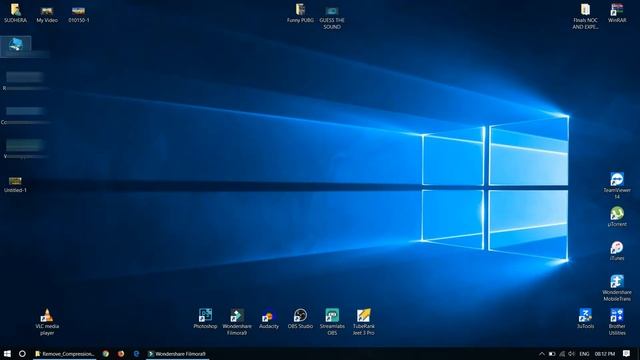Launch the µTorrent shortcut
This screenshot has height=360, width=640.
click(617, 217)
